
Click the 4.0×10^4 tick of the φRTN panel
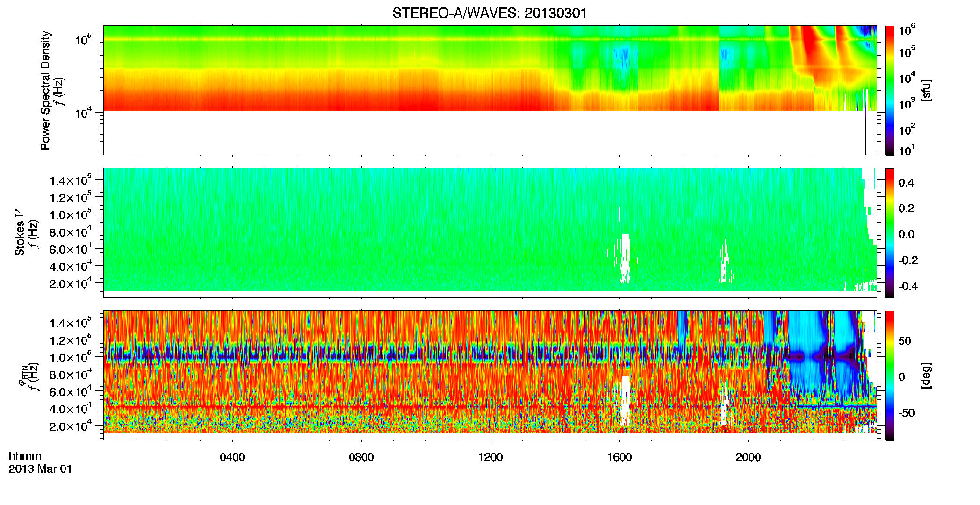(x=71, y=409)
